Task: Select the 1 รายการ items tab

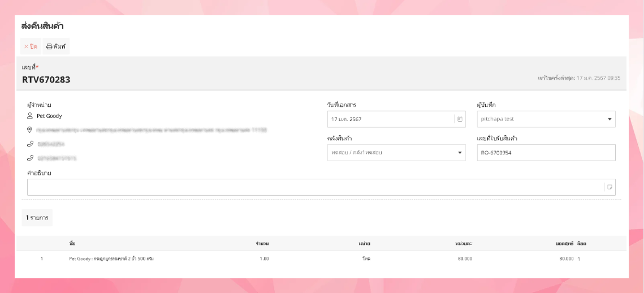Action: pyautogui.click(x=37, y=218)
